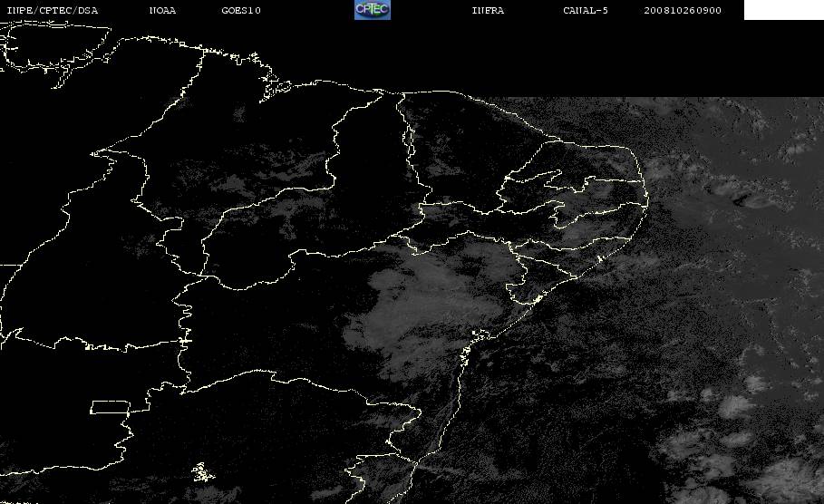824x504 pixels.
Task: Click the small rectangular district outline
Action: 111,407
